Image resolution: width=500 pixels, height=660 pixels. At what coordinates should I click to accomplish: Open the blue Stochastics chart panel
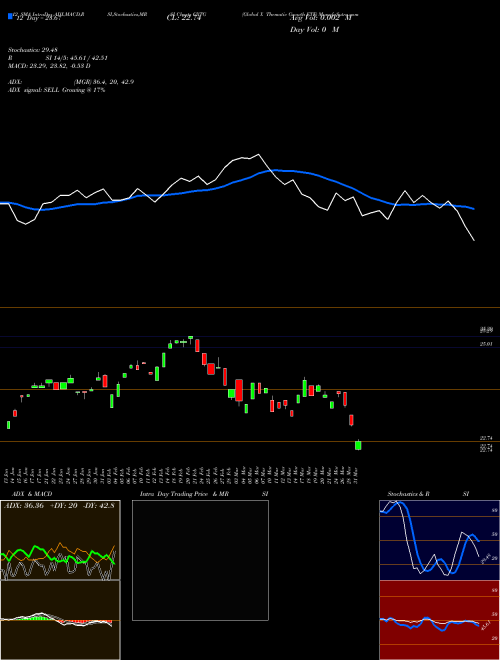coord(439,540)
